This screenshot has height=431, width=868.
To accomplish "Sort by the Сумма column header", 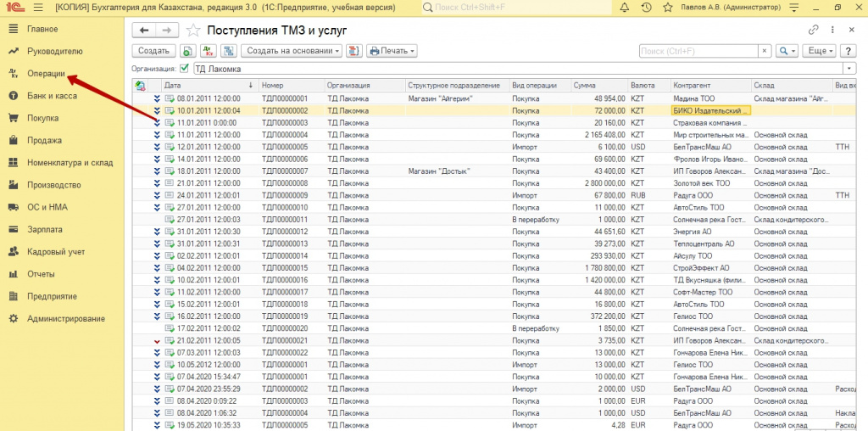I will [599, 86].
